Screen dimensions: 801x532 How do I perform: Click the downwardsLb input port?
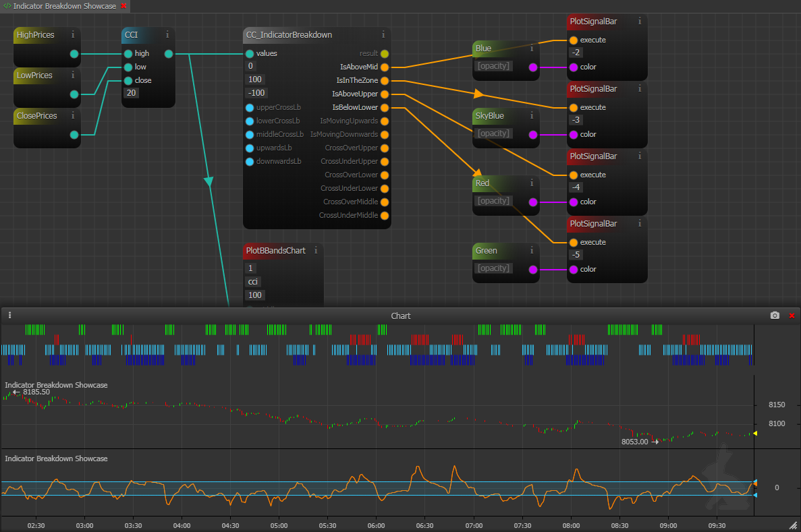pyautogui.click(x=250, y=162)
